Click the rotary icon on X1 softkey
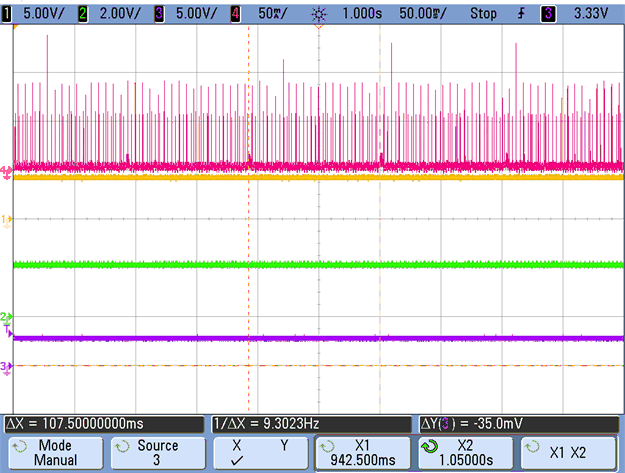625x473 pixels. click(327, 446)
